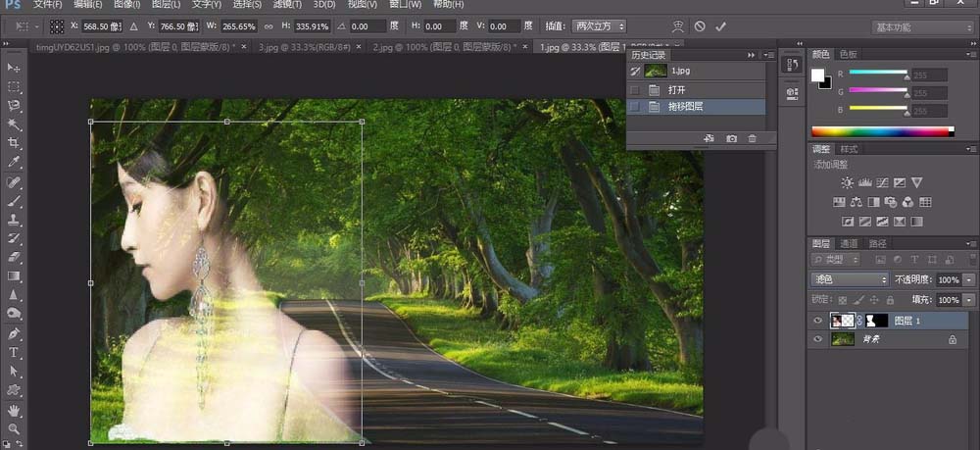Select the Blur tool
980x450 pixels.
(14, 294)
